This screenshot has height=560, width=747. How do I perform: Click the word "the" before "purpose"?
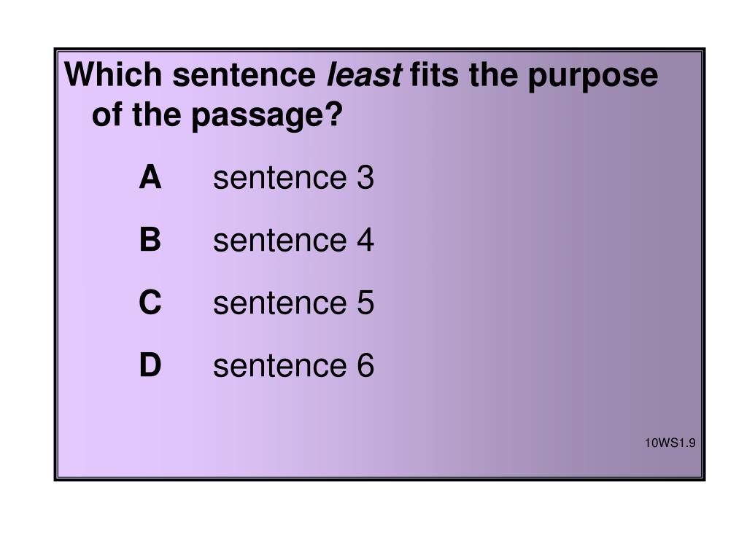[493, 75]
